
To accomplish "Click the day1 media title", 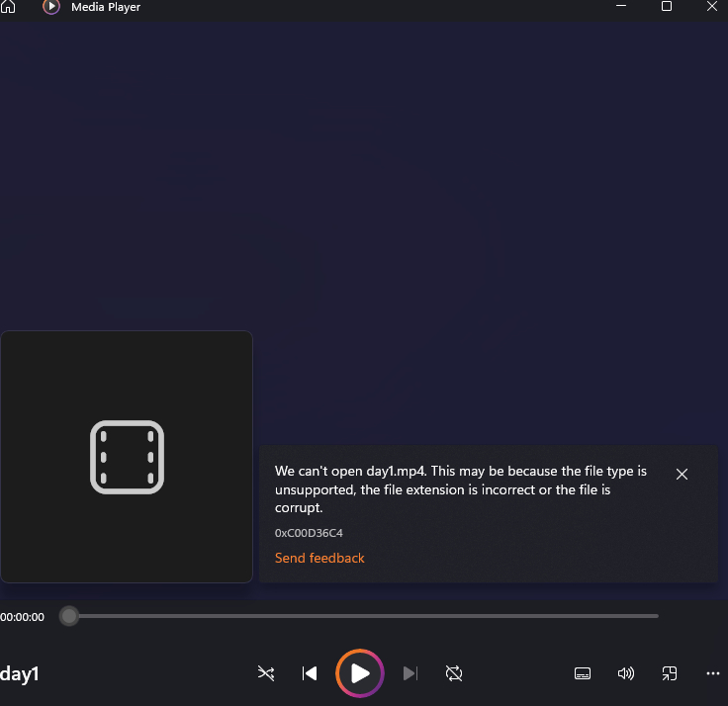I will click(20, 674).
